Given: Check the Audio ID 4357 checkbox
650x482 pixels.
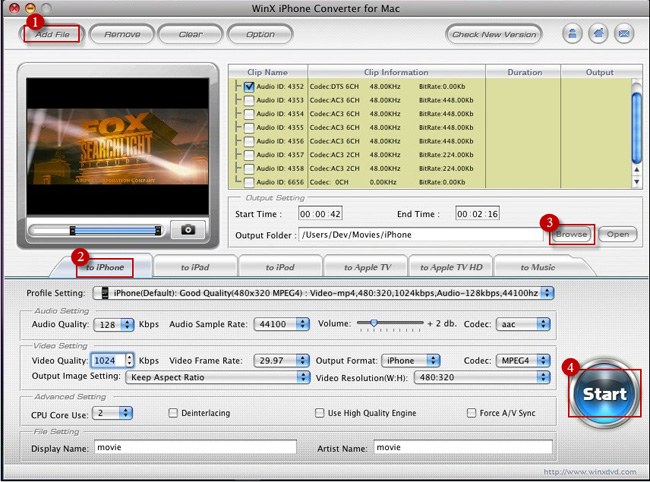Looking at the screenshot, I should coord(249,155).
